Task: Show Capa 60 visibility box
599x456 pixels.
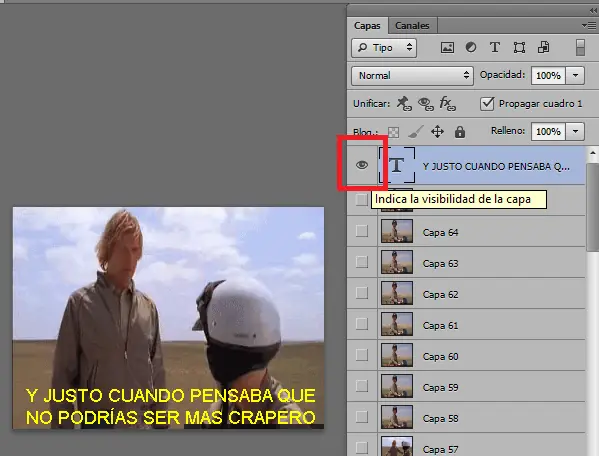Action: point(361,355)
